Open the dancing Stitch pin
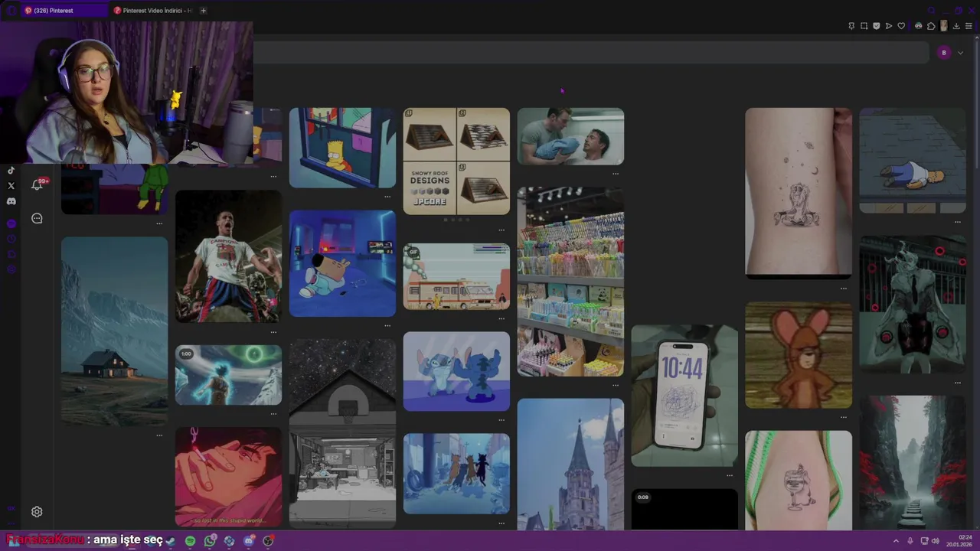Viewport: 980px width, 551px height. click(x=456, y=371)
